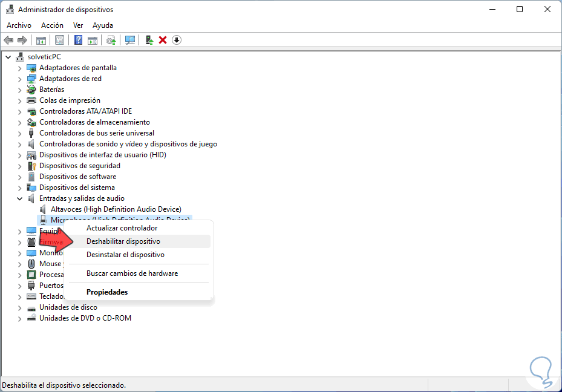
Task: Expand the Puertos category chevron
Action: (x=20, y=286)
